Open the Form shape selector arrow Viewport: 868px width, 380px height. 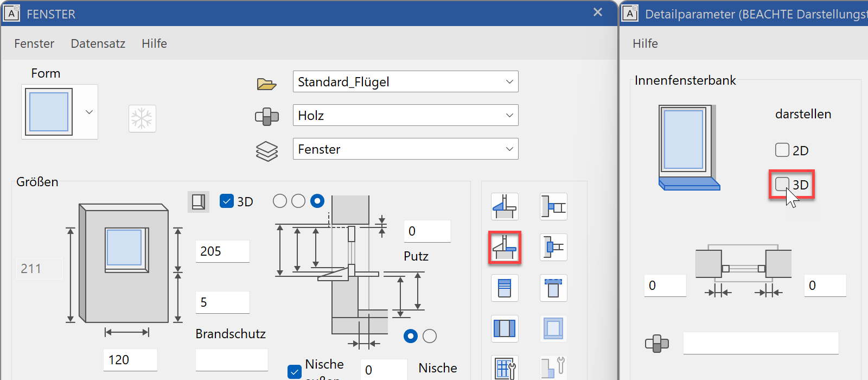89,112
